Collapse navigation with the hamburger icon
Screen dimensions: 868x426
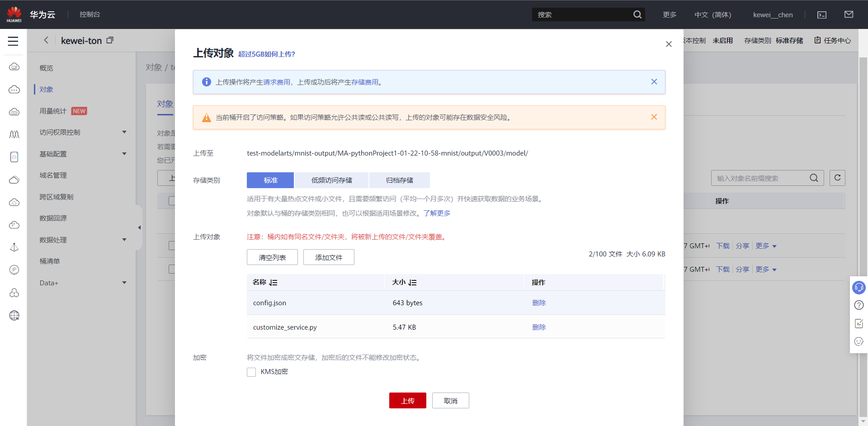tap(13, 41)
